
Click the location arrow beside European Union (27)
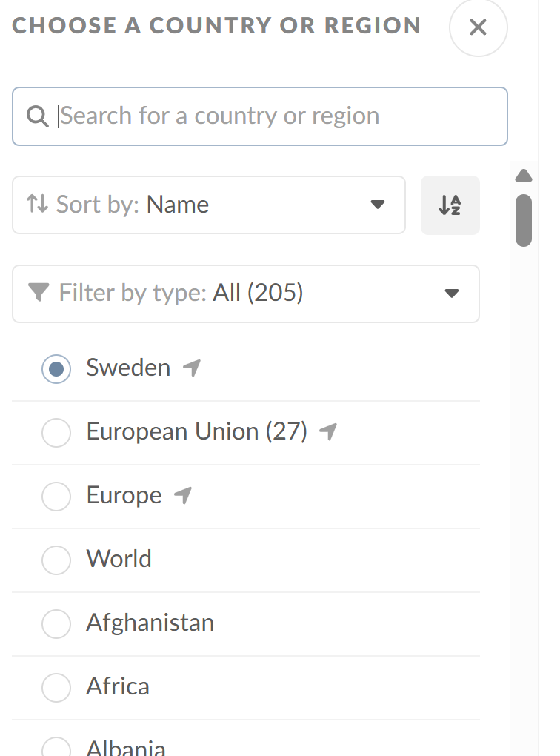click(327, 431)
